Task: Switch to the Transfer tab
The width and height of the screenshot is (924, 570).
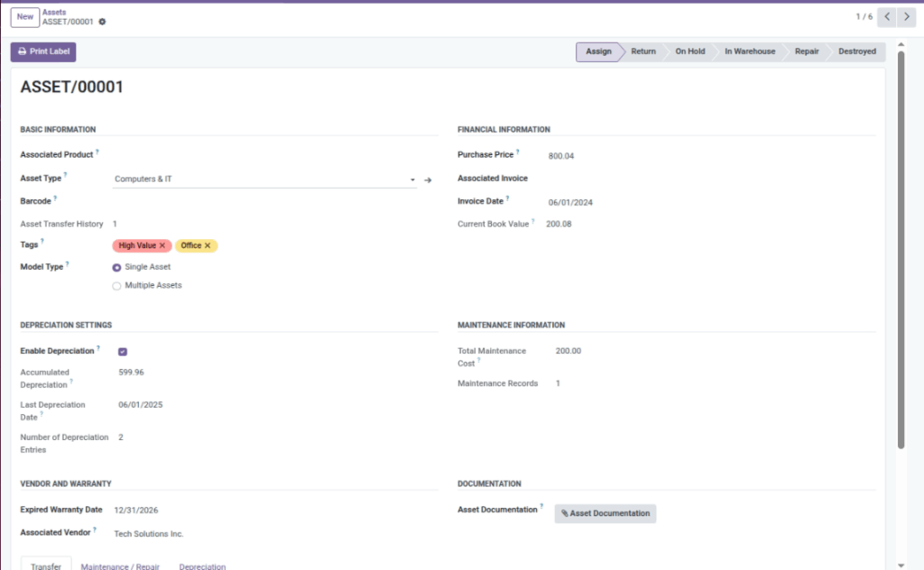Action: tap(46, 565)
